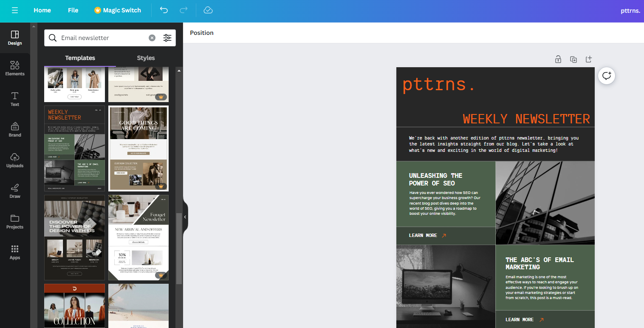Click the cloud save status icon

point(208,10)
